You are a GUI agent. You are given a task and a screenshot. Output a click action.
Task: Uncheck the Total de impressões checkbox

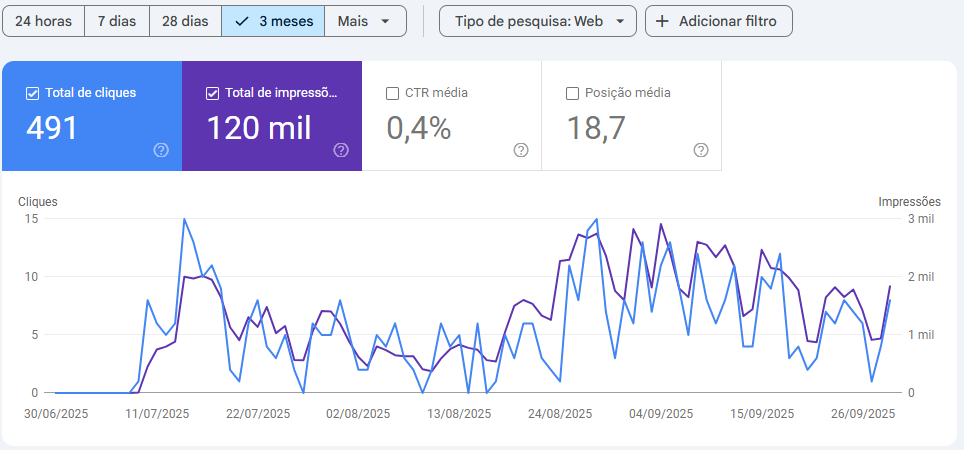pos(212,93)
